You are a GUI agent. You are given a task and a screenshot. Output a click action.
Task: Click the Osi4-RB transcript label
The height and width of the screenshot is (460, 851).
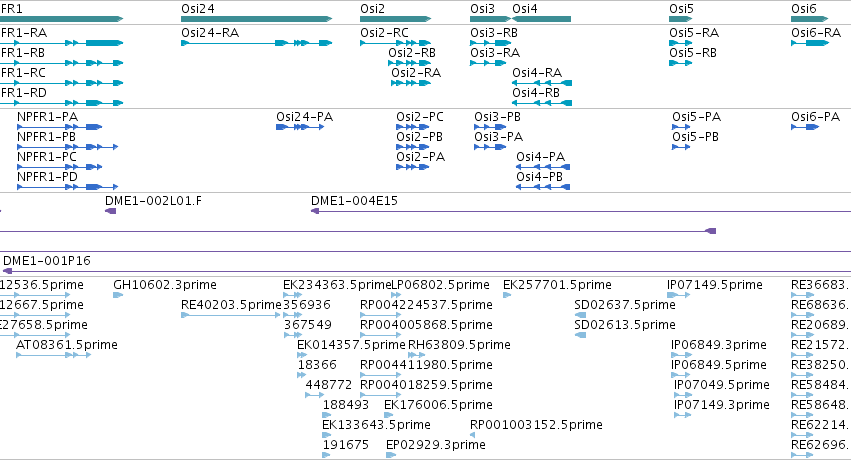(536, 93)
